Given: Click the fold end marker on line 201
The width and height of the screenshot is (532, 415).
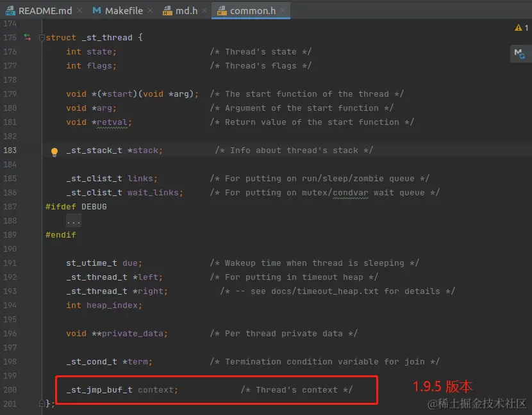Looking at the screenshot, I should (42, 403).
